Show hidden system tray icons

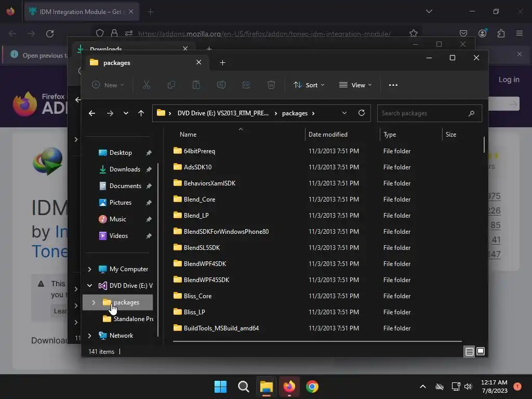423,387
